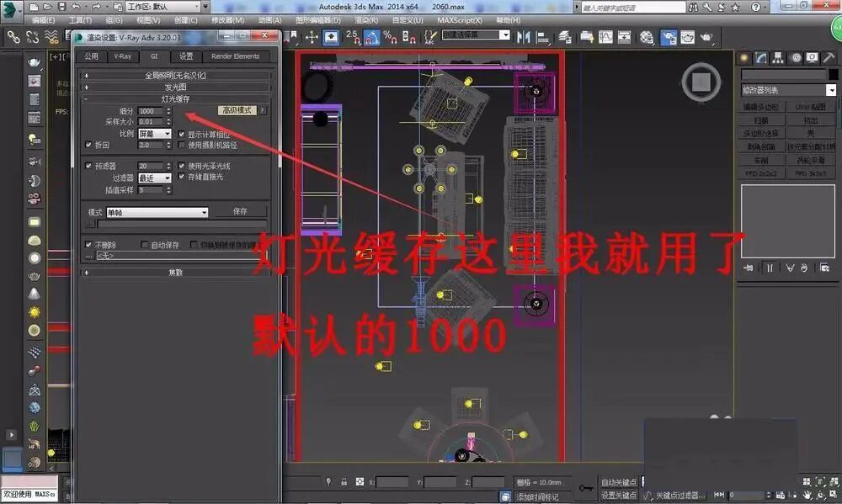Switch to the Render Elements tab
Screen dimensions: 842x504
pos(235,56)
